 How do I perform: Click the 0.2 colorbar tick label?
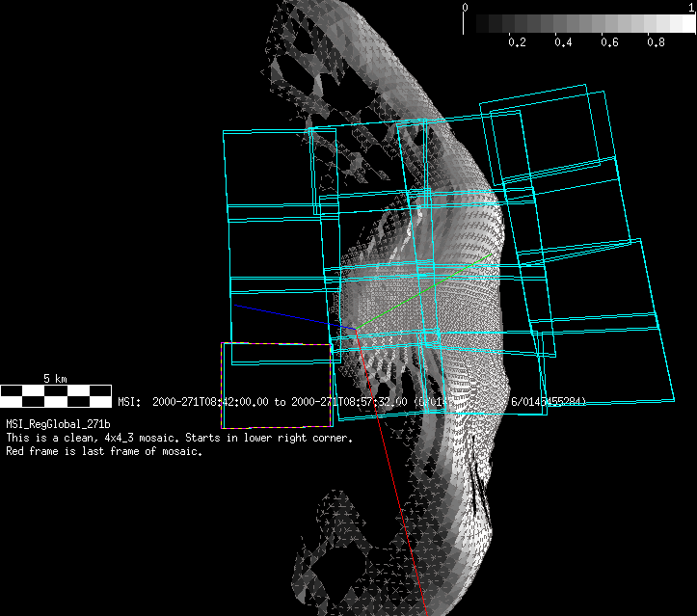(517, 42)
